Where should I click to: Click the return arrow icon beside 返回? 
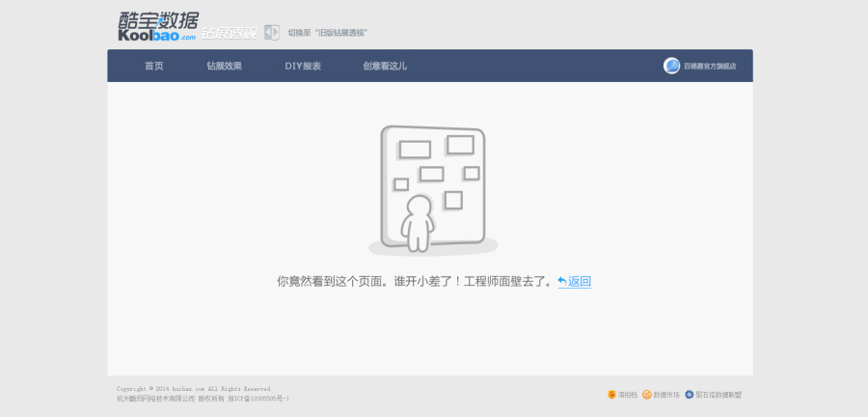562,281
